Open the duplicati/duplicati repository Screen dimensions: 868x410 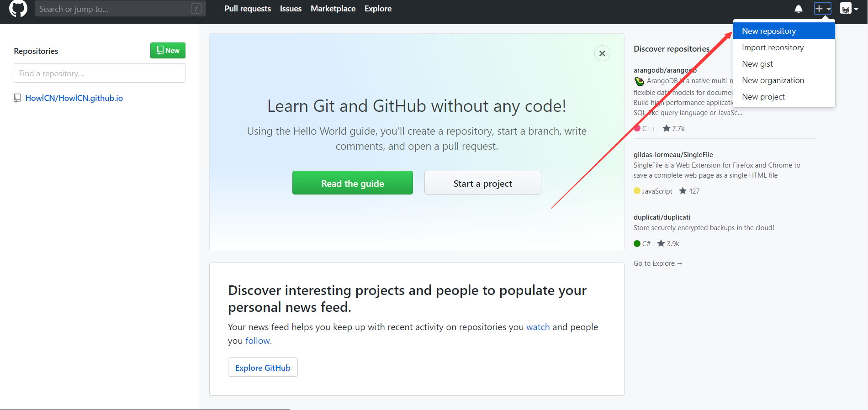coord(662,217)
